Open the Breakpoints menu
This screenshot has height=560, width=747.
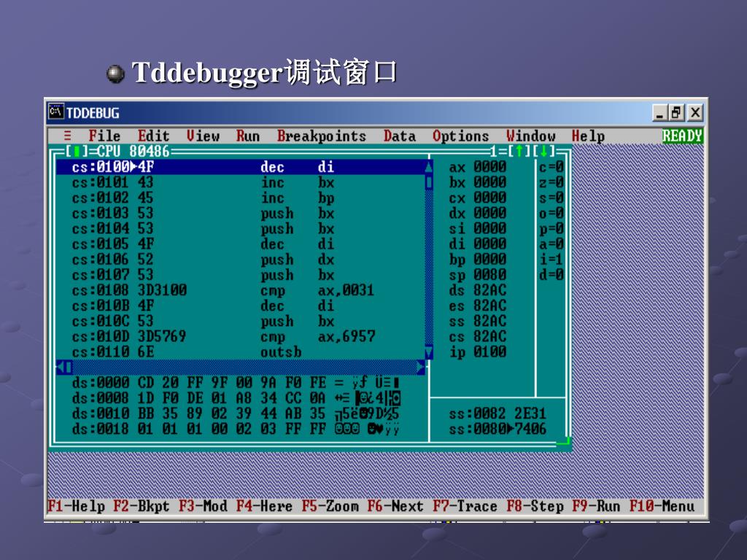point(322,136)
